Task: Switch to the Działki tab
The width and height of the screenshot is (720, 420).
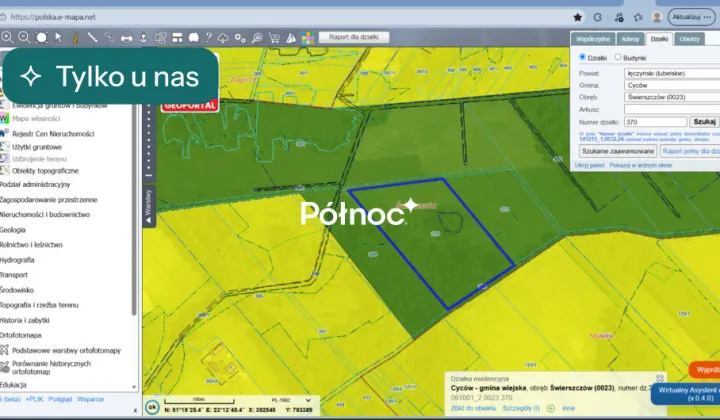Action: (659, 39)
